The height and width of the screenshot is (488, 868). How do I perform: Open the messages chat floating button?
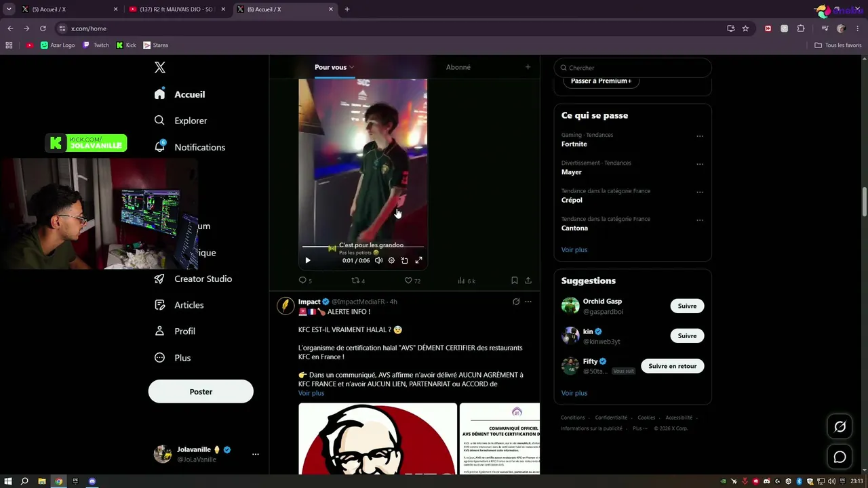click(x=840, y=457)
